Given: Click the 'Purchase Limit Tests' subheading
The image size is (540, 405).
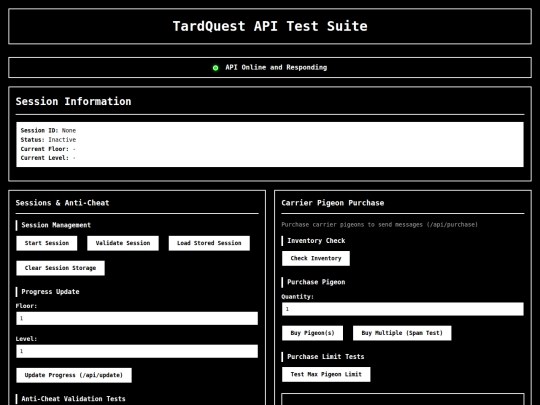Looking at the screenshot, I should click(326, 357).
